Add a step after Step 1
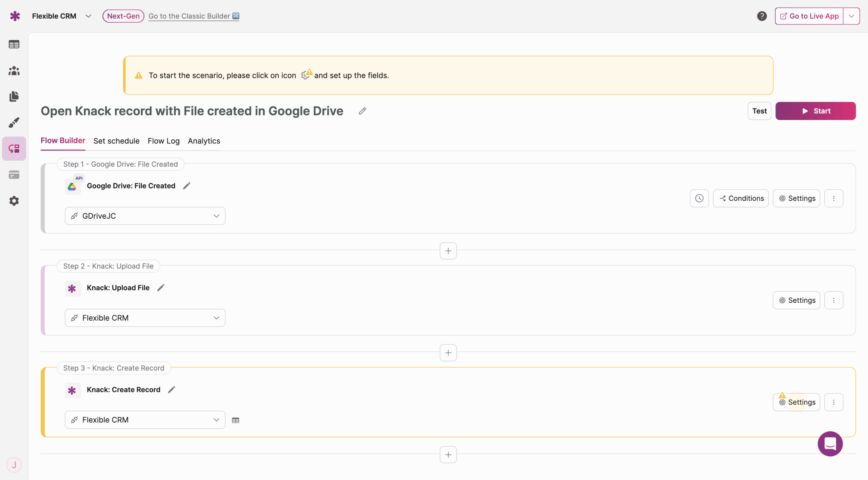 click(448, 251)
